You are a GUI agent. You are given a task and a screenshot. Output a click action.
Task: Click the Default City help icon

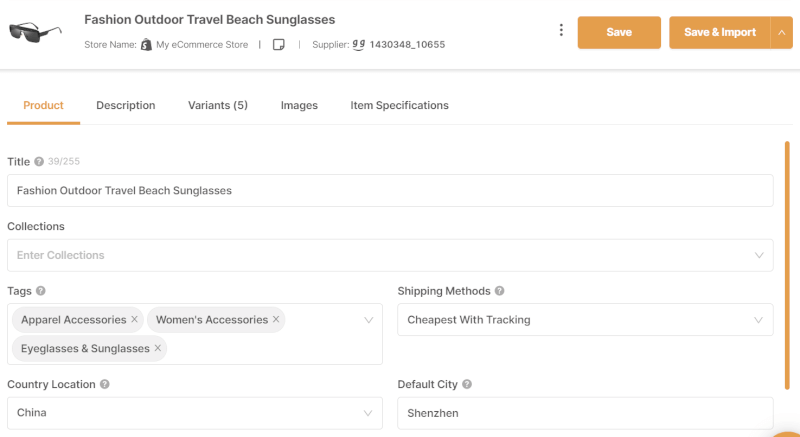pos(467,384)
